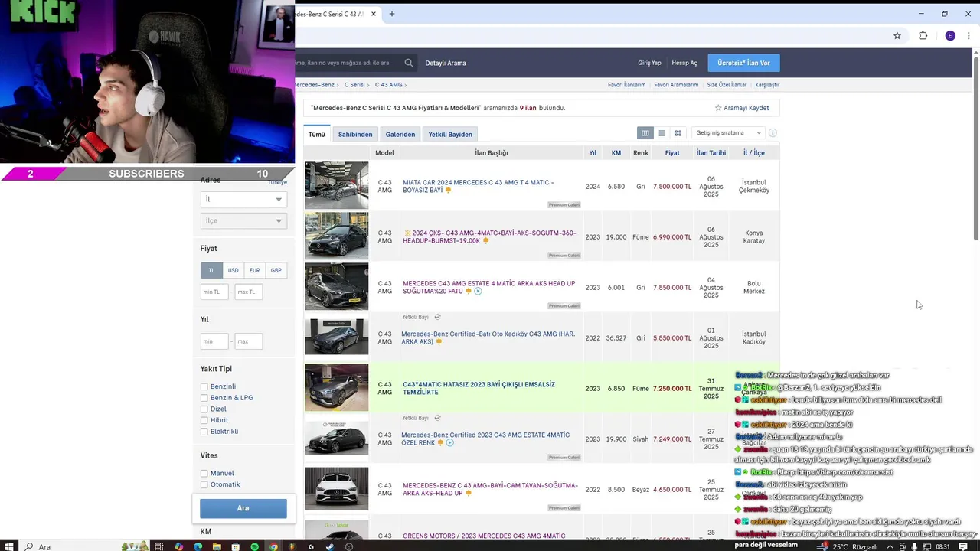This screenshot has width=980, height=551.
Task: Open the İlçe district dropdown
Action: (x=243, y=220)
